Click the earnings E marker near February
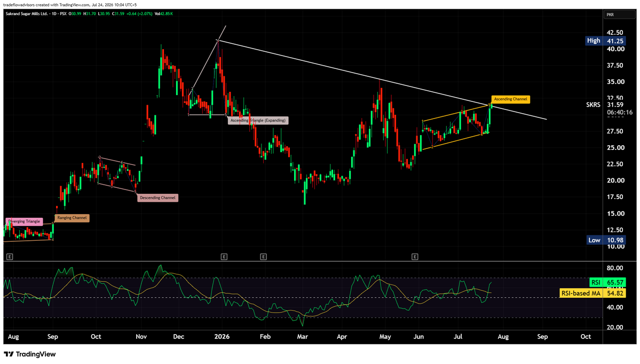This screenshot has width=640, height=364. tap(263, 257)
